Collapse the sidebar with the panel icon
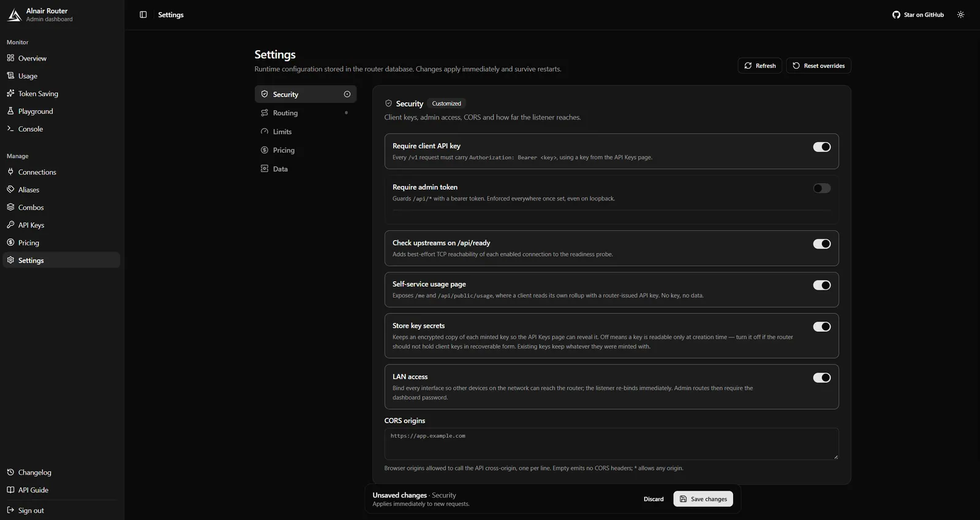980x520 pixels. click(x=143, y=15)
